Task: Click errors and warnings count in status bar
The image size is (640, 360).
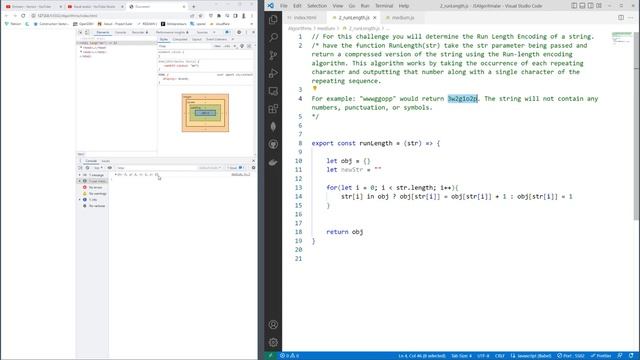Action: click(289, 356)
